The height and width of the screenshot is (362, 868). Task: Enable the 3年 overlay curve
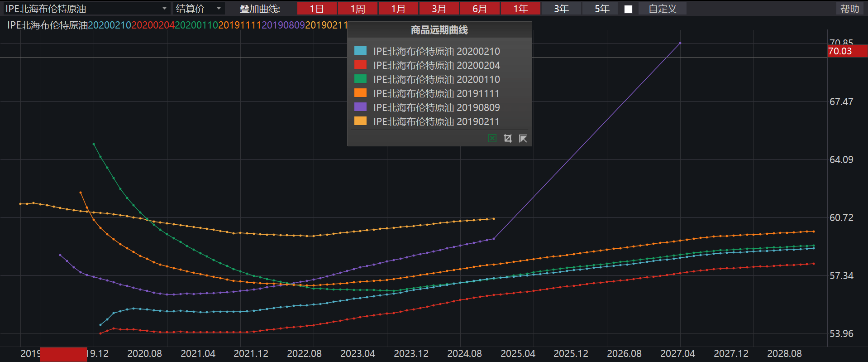(x=561, y=9)
